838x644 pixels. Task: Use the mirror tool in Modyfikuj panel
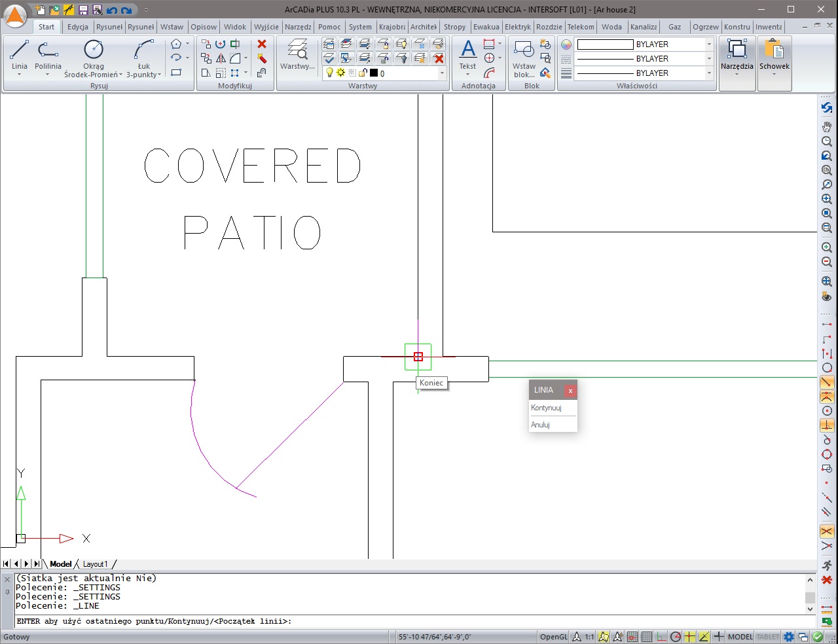[x=221, y=58]
